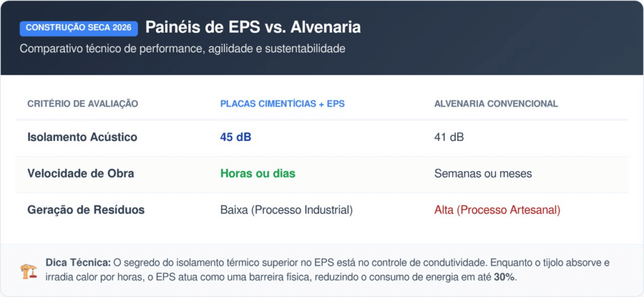
Task: Click the CRITÉRIO DE AVALIAÇÃO column header
Action: [x=83, y=103]
